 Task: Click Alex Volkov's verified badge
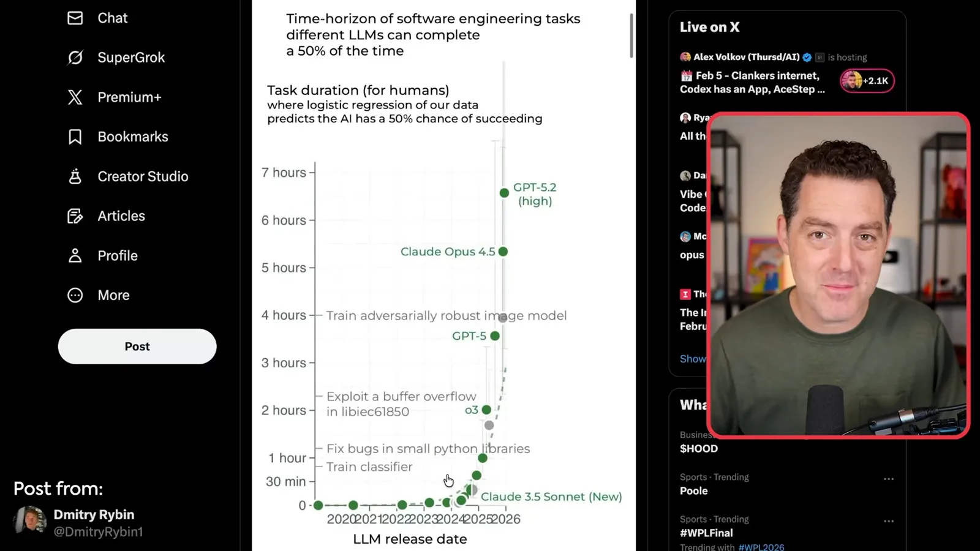[x=807, y=58]
